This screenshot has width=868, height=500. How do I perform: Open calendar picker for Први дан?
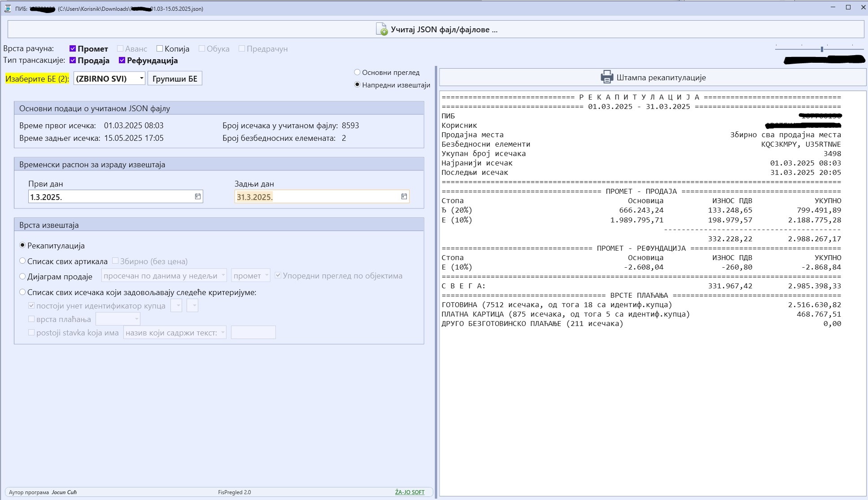(x=198, y=196)
